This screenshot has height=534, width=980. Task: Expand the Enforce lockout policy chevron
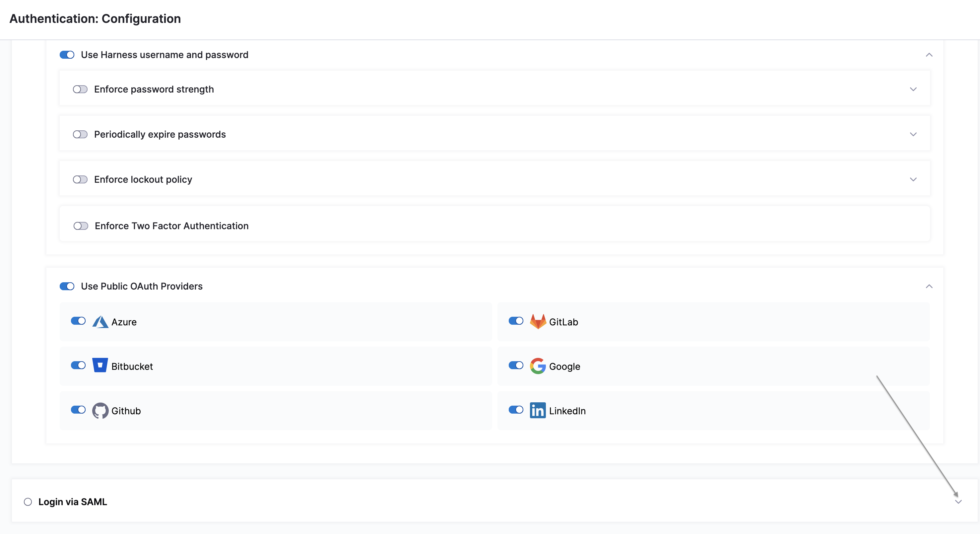[x=913, y=179]
